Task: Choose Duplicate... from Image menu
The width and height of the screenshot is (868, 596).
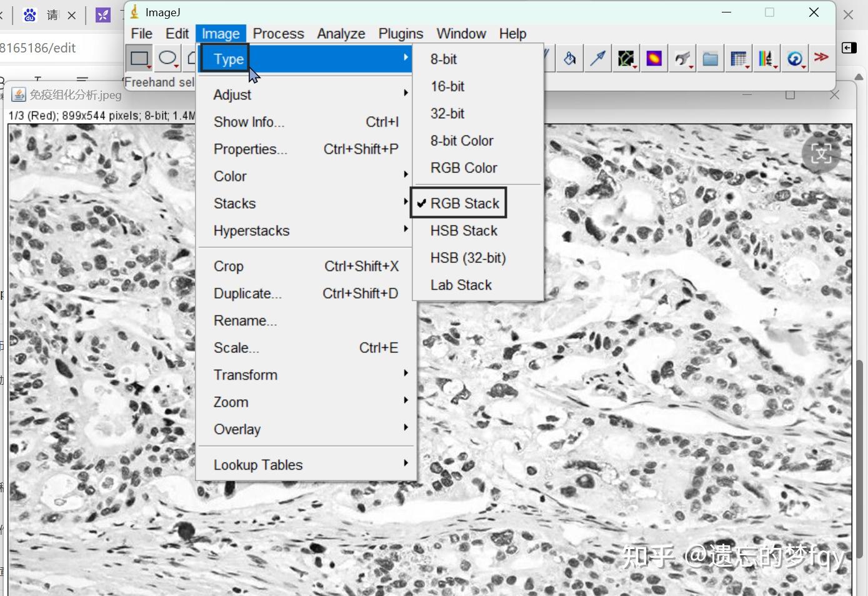Action: pyautogui.click(x=306, y=293)
